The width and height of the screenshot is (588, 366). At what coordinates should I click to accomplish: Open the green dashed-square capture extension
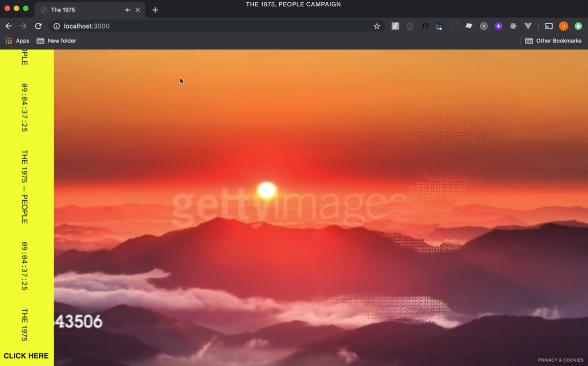454,26
